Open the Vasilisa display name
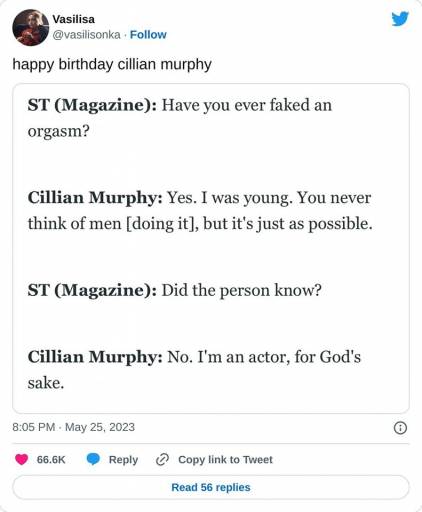 (x=73, y=19)
